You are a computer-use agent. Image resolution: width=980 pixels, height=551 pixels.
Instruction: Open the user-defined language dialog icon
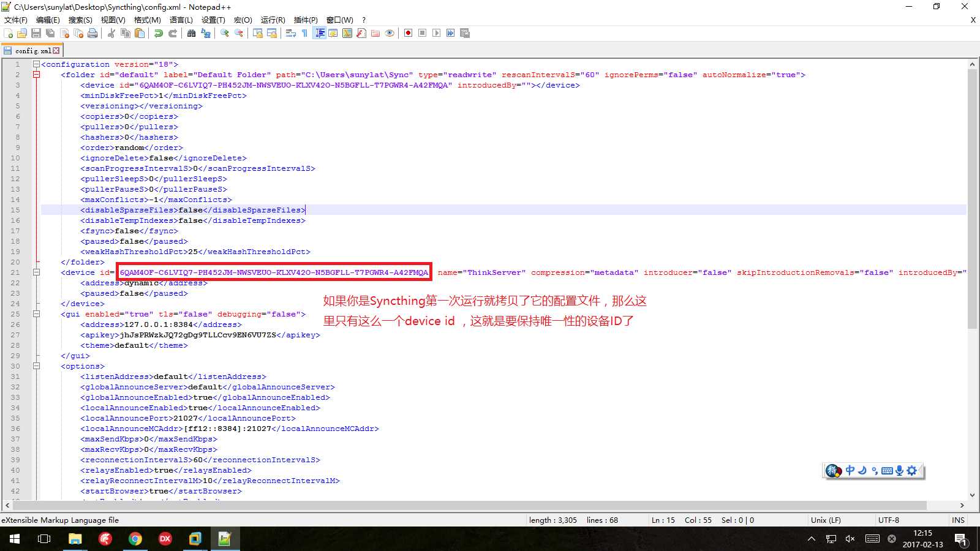[333, 33]
